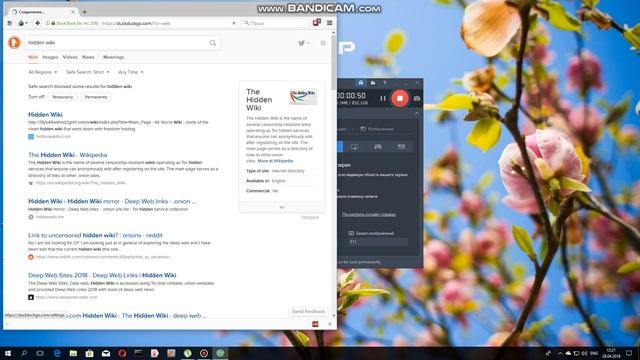Close the current browser tab
640x360 pixels.
(73, 12)
